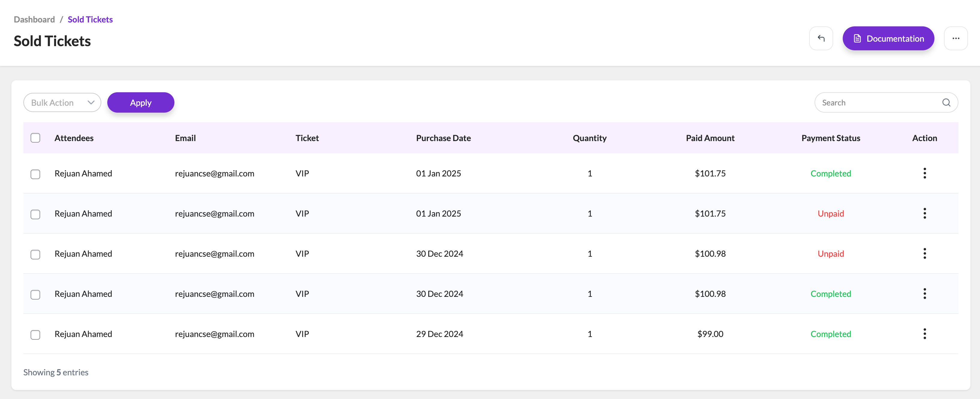The image size is (980, 399).
Task: Check the first row's checkbox
Action: [35, 174]
